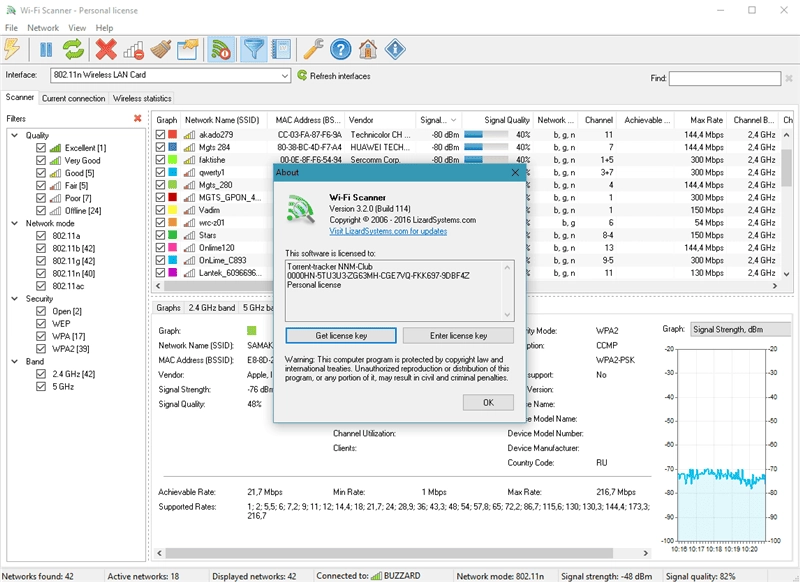The width and height of the screenshot is (800, 582).
Task: Click OK in the About dialog
Action: [488, 402]
